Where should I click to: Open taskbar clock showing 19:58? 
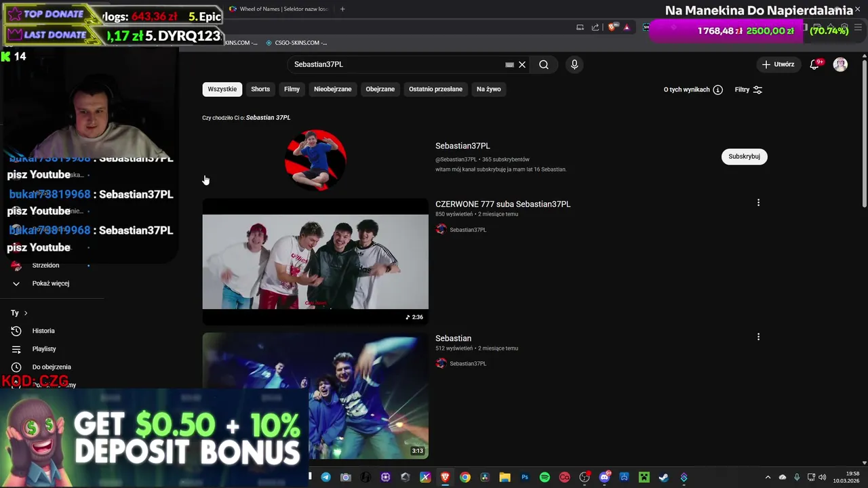(x=846, y=477)
